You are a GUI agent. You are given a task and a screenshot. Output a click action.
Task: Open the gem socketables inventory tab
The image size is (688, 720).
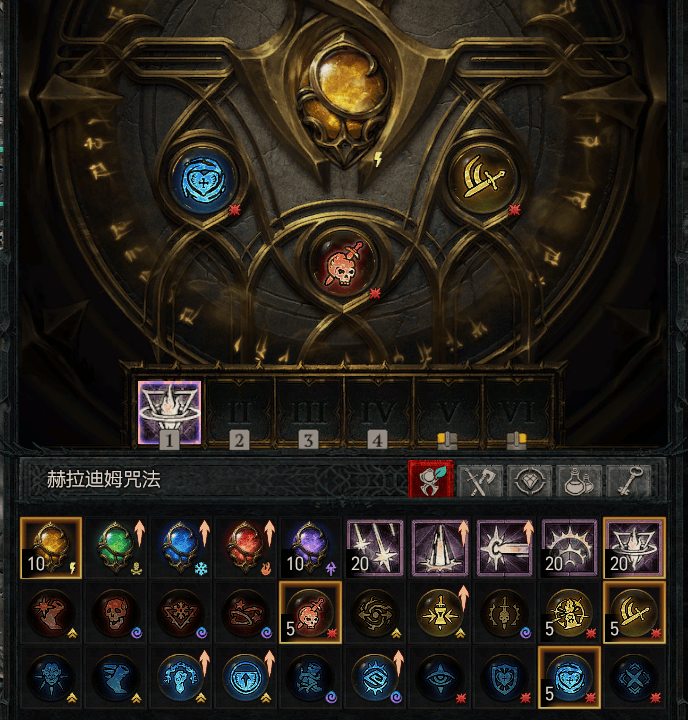(x=530, y=481)
